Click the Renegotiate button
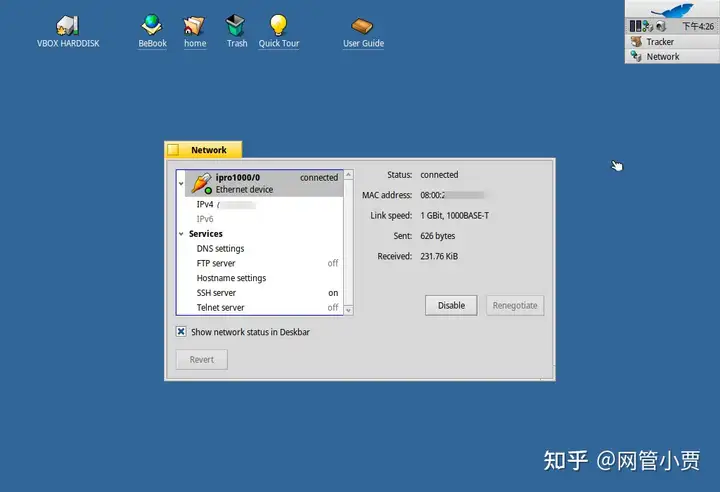 (515, 305)
